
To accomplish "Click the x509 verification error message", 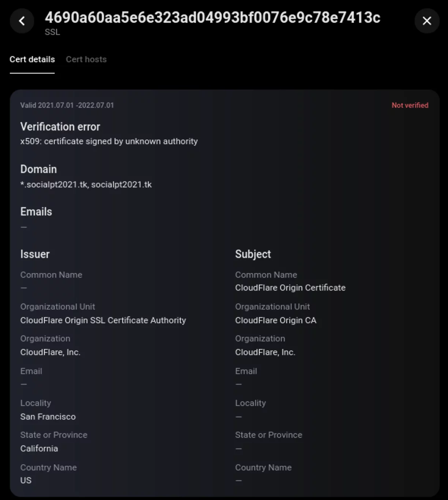I will click(x=109, y=141).
